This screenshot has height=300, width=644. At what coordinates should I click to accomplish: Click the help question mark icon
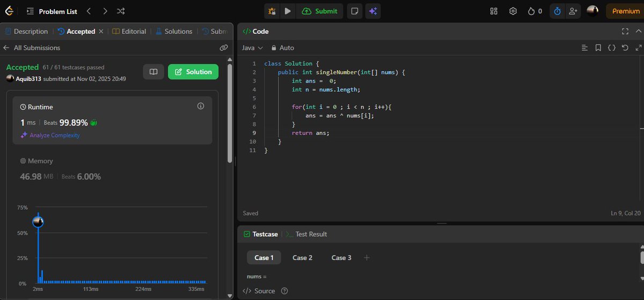click(285, 291)
